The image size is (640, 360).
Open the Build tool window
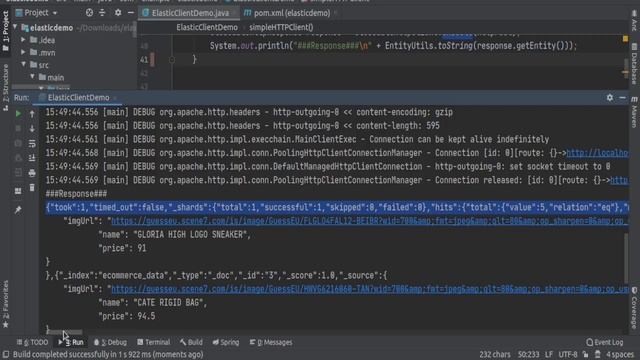tap(191, 342)
